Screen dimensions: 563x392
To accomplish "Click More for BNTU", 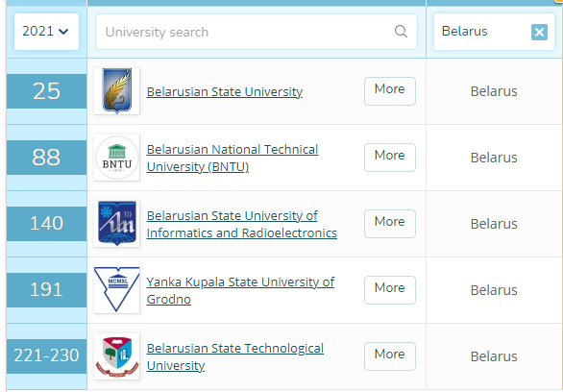I will click(x=389, y=158).
